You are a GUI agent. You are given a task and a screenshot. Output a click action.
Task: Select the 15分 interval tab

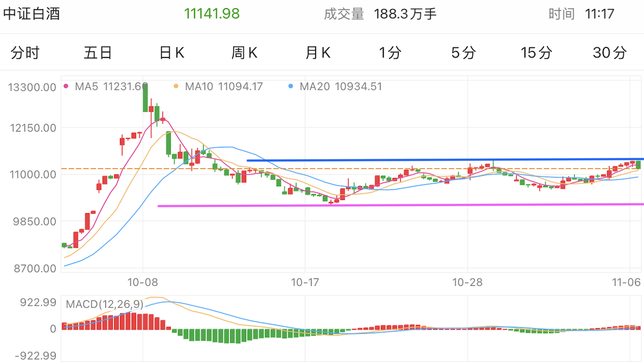point(536,53)
